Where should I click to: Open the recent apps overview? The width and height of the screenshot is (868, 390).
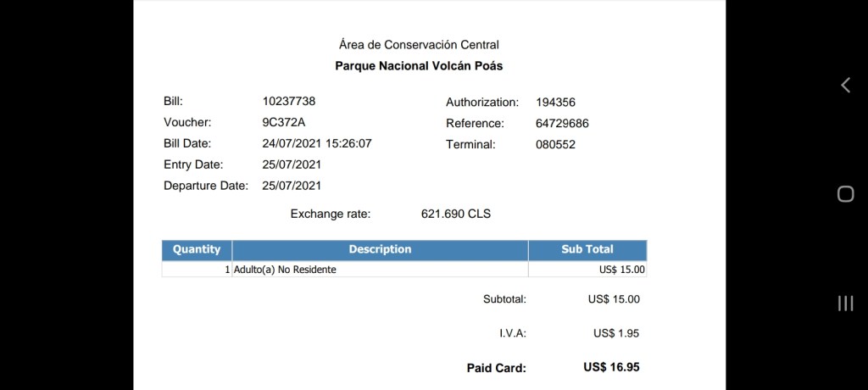[845, 304]
